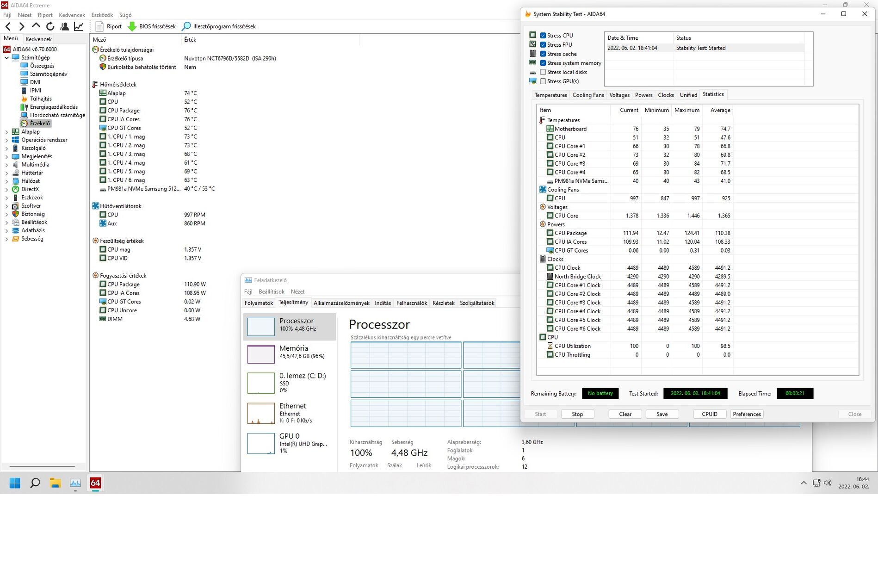Screen dimensions: 878x588
Task: Click the Riport report icon
Action: [99, 26]
